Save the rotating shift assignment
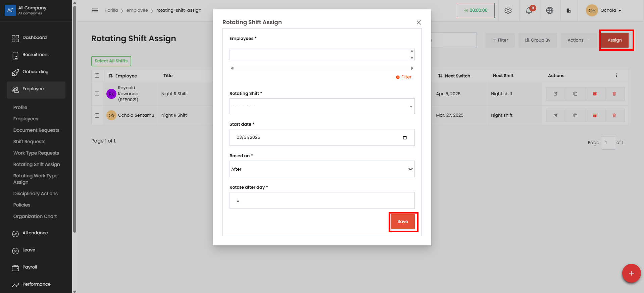Screen dimensions: 644x293 tap(403, 222)
